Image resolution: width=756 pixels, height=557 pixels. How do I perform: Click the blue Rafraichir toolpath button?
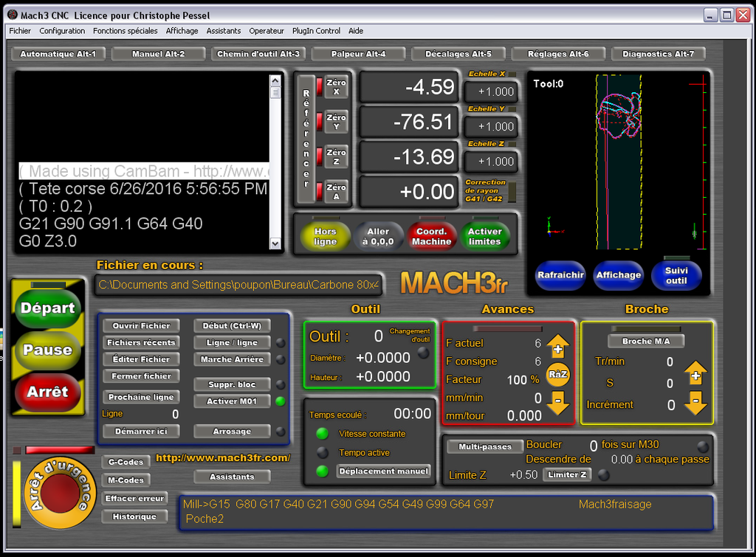tap(561, 275)
